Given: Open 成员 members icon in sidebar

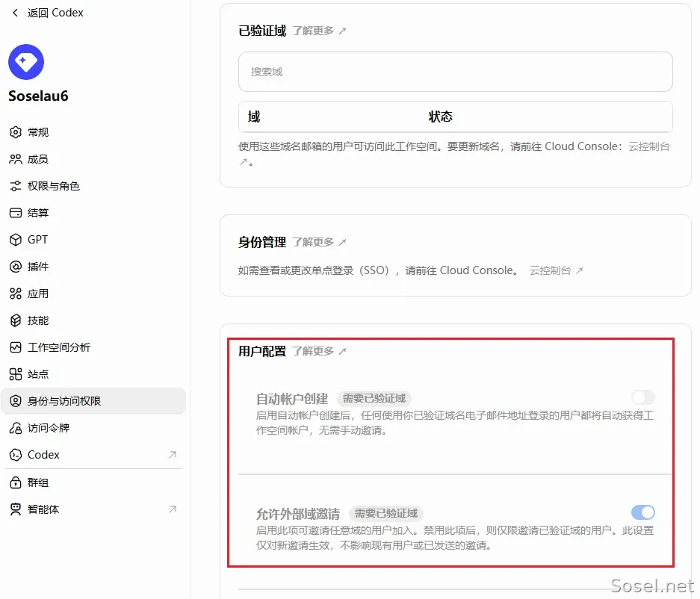Looking at the screenshot, I should (x=16, y=159).
